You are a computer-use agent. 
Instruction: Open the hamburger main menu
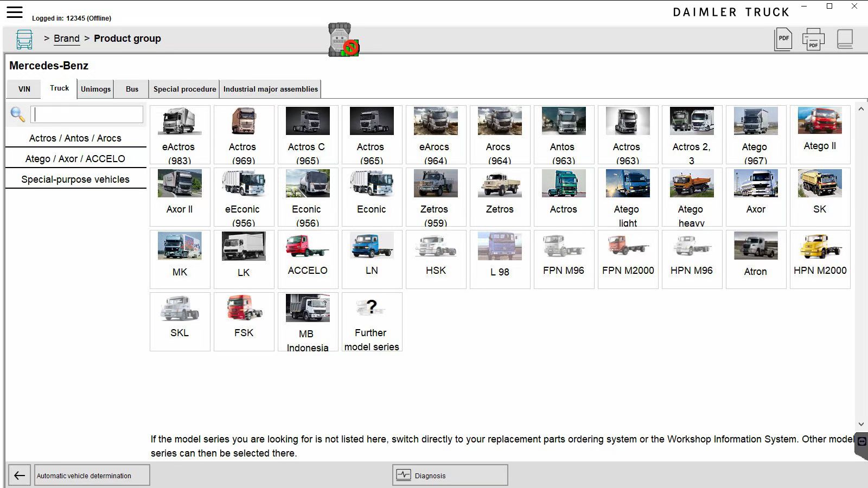point(15,12)
